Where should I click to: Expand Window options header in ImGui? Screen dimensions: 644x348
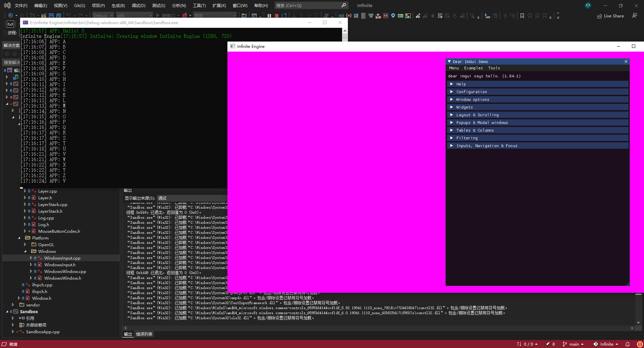click(538, 99)
